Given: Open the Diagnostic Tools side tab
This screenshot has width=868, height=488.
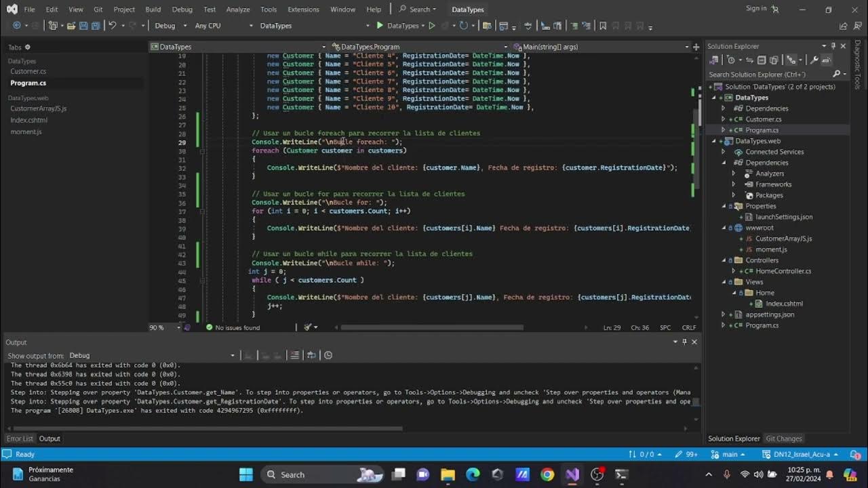Looking at the screenshot, I should pos(858,64).
